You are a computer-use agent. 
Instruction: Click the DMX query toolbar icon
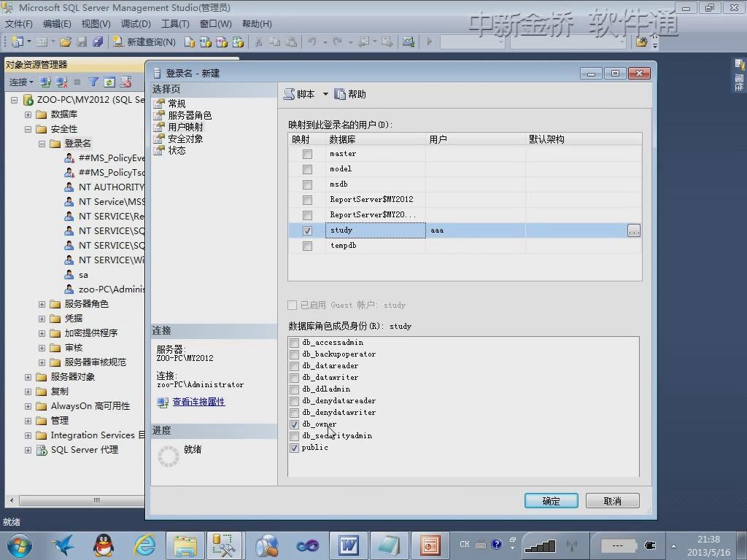[222, 42]
